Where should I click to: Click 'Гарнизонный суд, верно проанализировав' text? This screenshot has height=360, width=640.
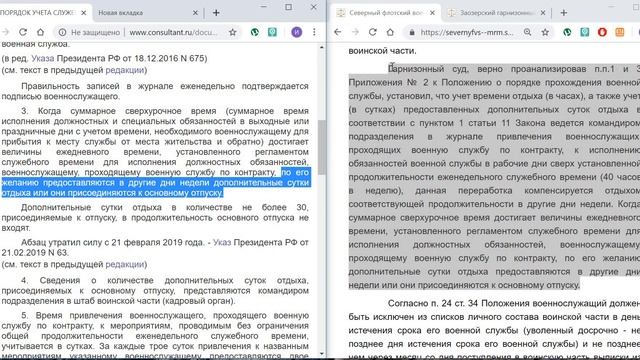(487, 69)
